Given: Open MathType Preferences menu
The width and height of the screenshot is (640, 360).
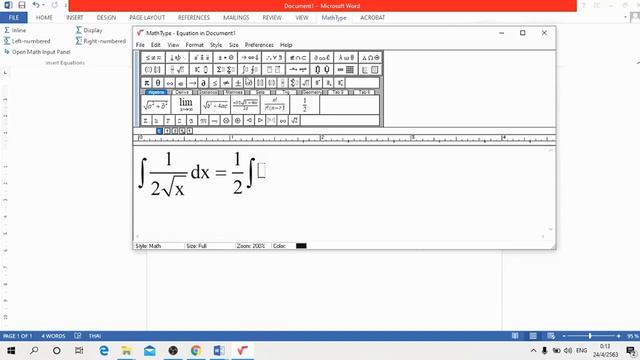Looking at the screenshot, I should [259, 45].
